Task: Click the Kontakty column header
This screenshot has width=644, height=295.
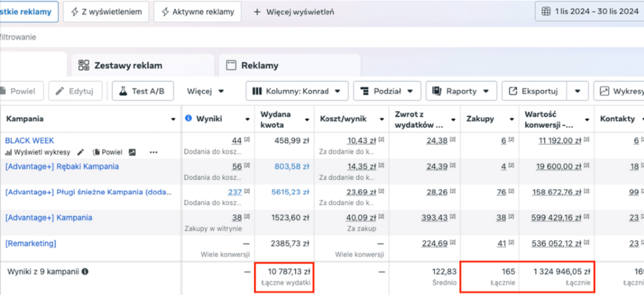Action: (x=617, y=119)
